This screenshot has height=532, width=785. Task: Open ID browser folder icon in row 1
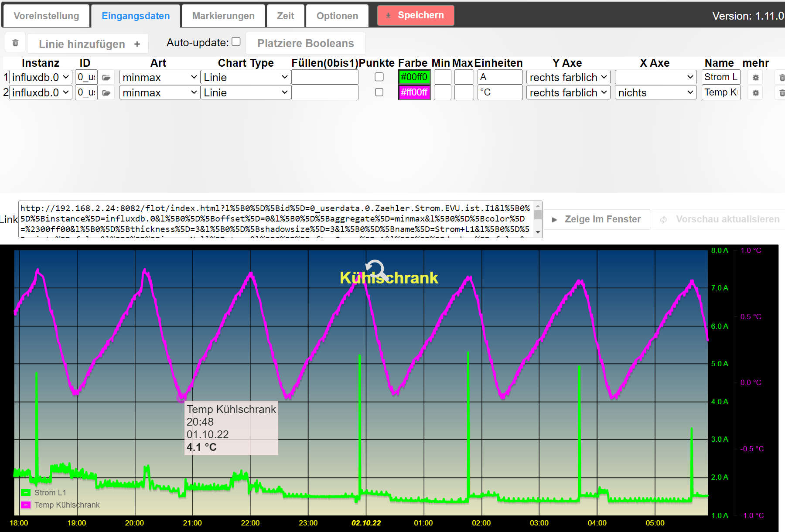106,78
